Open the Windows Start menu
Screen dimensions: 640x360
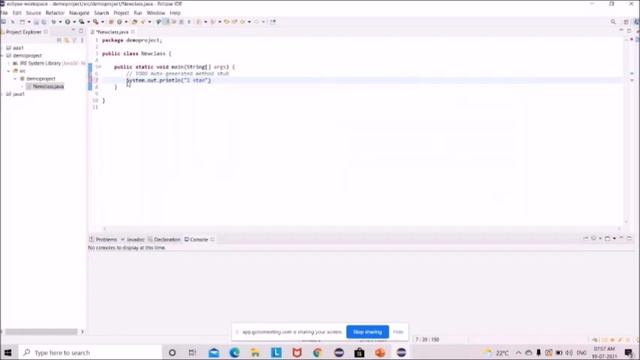[8, 353]
